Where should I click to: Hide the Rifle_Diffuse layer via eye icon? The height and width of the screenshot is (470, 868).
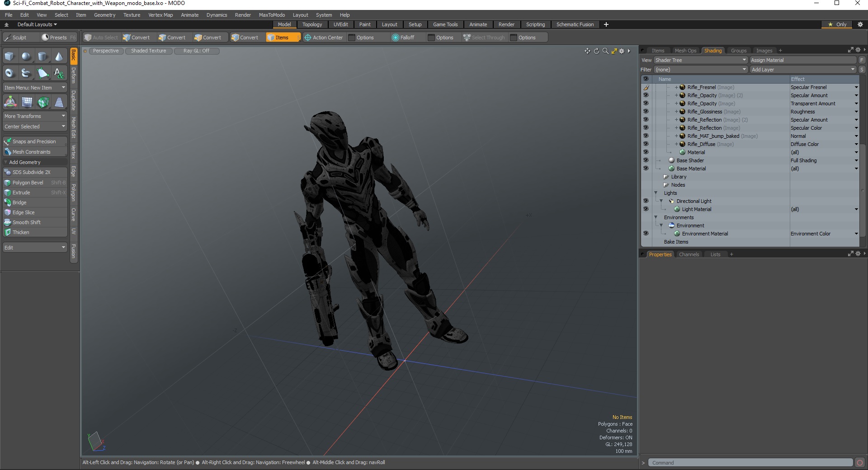tap(646, 144)
